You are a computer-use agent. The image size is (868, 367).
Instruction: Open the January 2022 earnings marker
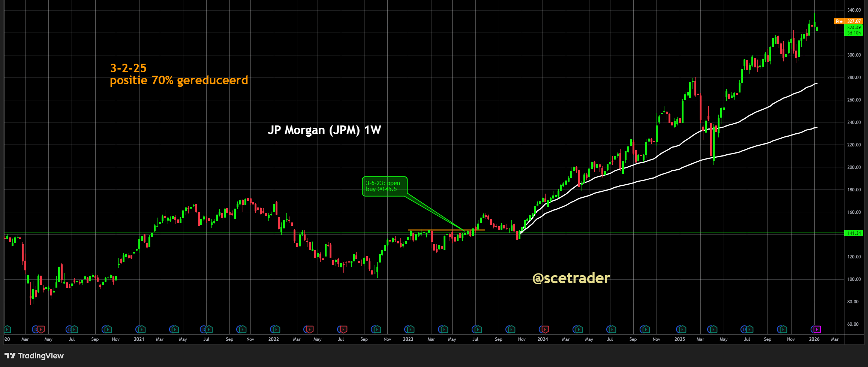[276, 330]
